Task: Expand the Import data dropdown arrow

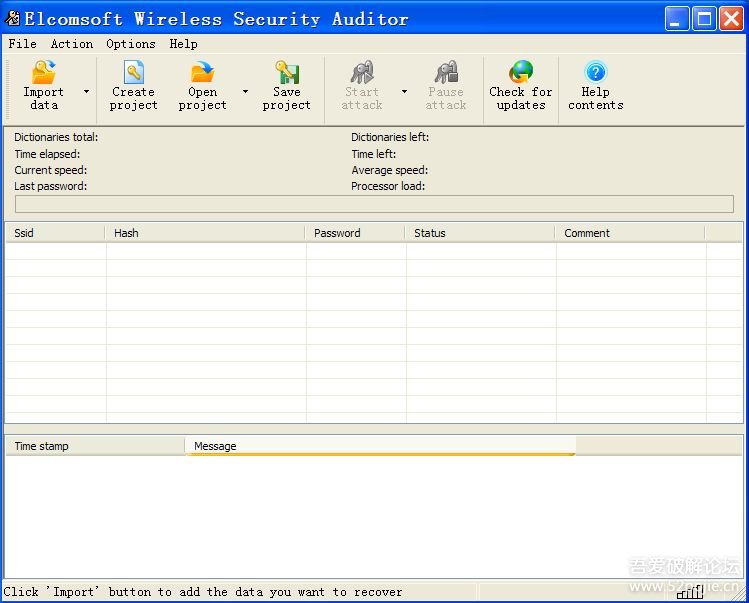Action: pyautogui.click(x=86, y=91)
